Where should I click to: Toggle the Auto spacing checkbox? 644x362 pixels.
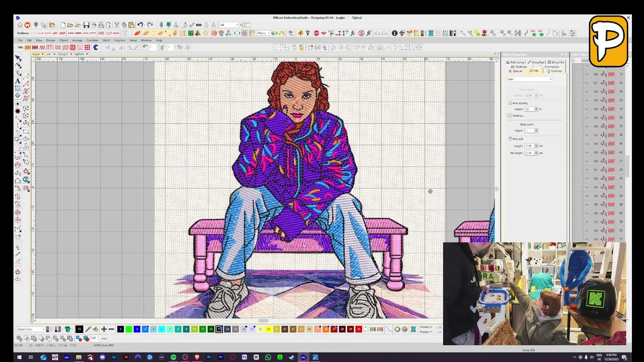pyautogui.click(x=510, y=103)
